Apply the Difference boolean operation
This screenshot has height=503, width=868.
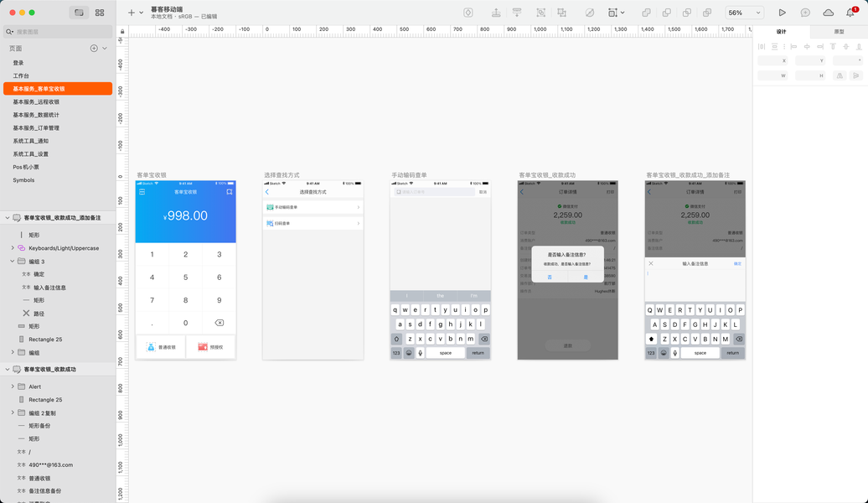coord(707,13)
